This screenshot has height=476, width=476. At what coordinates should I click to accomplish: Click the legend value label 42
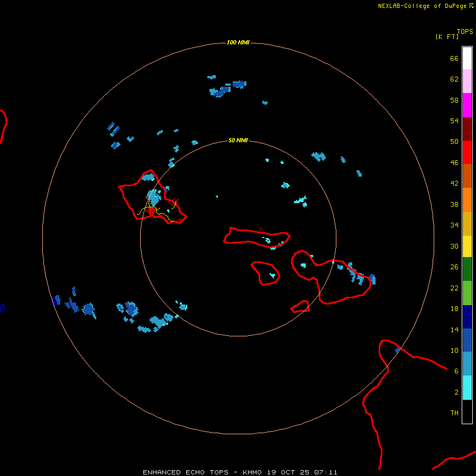[x=454, y=184]
